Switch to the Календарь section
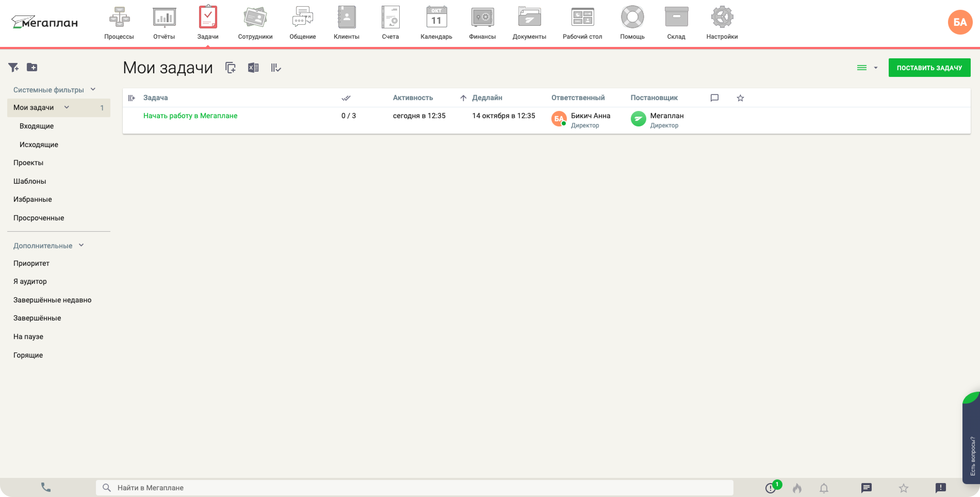 [x=436, y=22]
